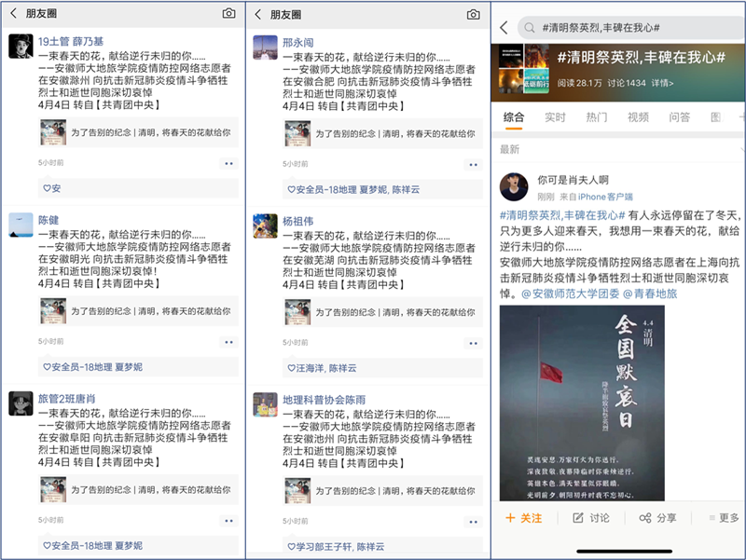This screenshot has width=746, height=560.
Task: Open the @安徽师范大学团委 mention link
Action: tap(571, 294)
